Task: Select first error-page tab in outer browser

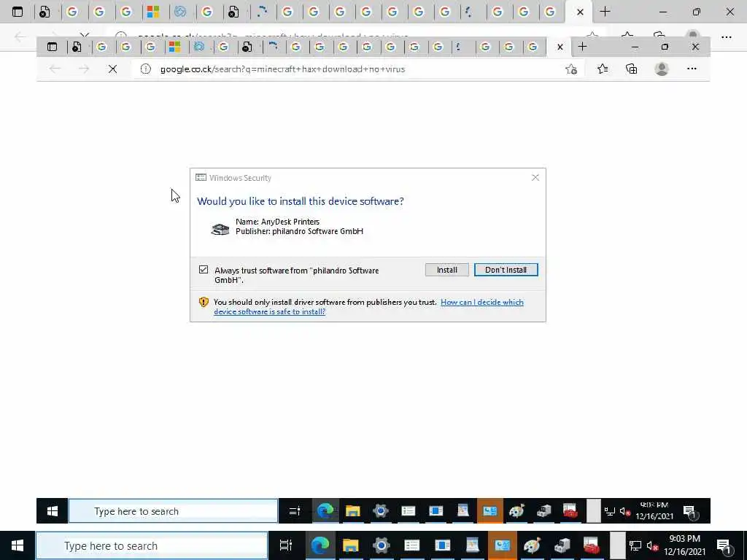Action: [44, 12]
